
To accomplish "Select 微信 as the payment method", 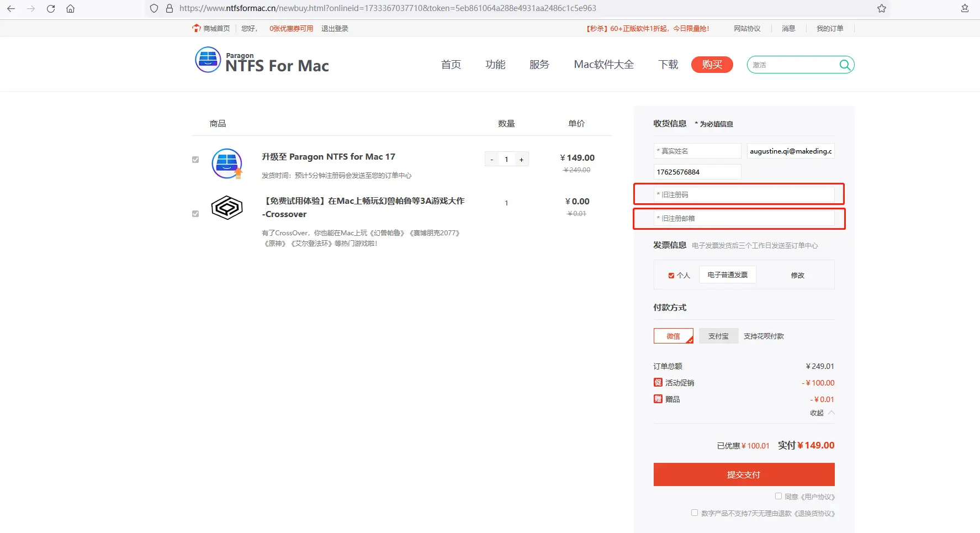I will (674, 336).
